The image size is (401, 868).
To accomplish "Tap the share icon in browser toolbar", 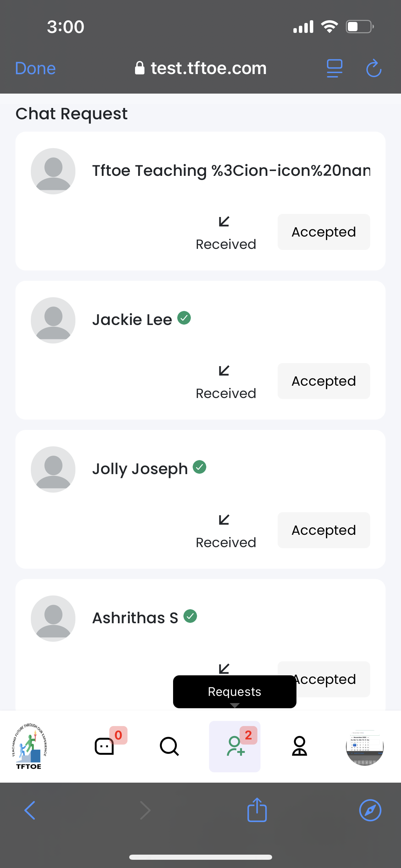I will [257, 810].
